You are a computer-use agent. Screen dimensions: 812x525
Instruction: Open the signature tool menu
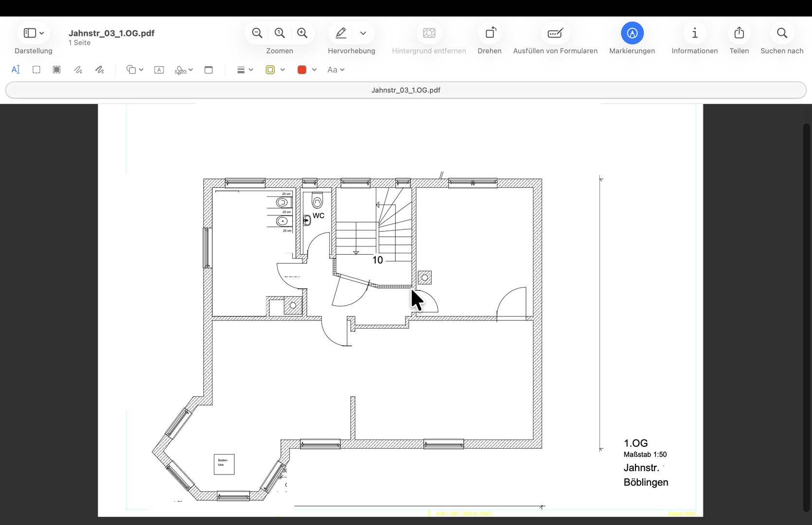click(x=184, y=70)
